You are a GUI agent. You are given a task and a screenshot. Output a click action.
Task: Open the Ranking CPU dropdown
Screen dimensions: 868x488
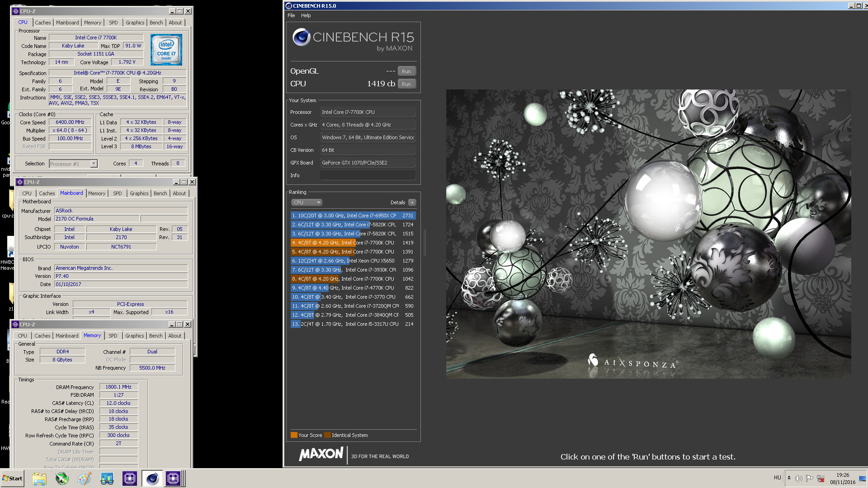pos(307,202)
